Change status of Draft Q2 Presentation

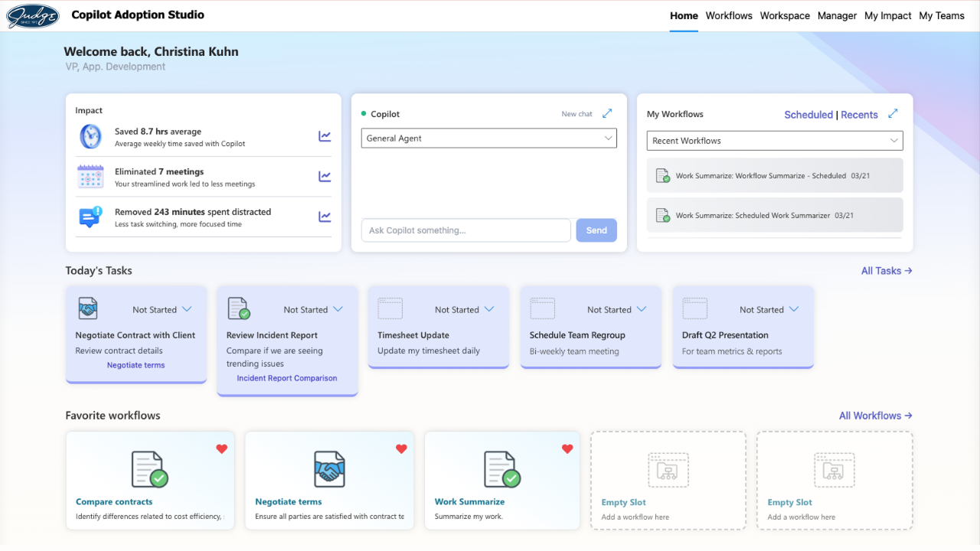[x=769, y=310]
